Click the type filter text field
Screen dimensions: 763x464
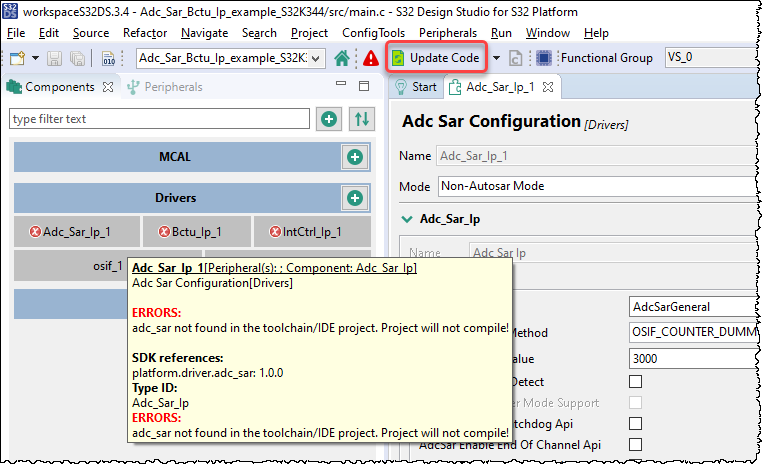click(159, 119)
